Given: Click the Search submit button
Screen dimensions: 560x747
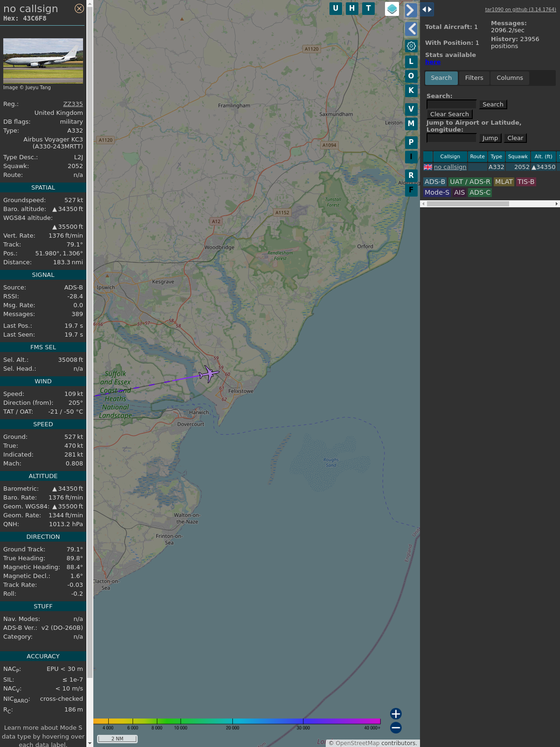Looking at the screenshot, I should click(493, 105).
